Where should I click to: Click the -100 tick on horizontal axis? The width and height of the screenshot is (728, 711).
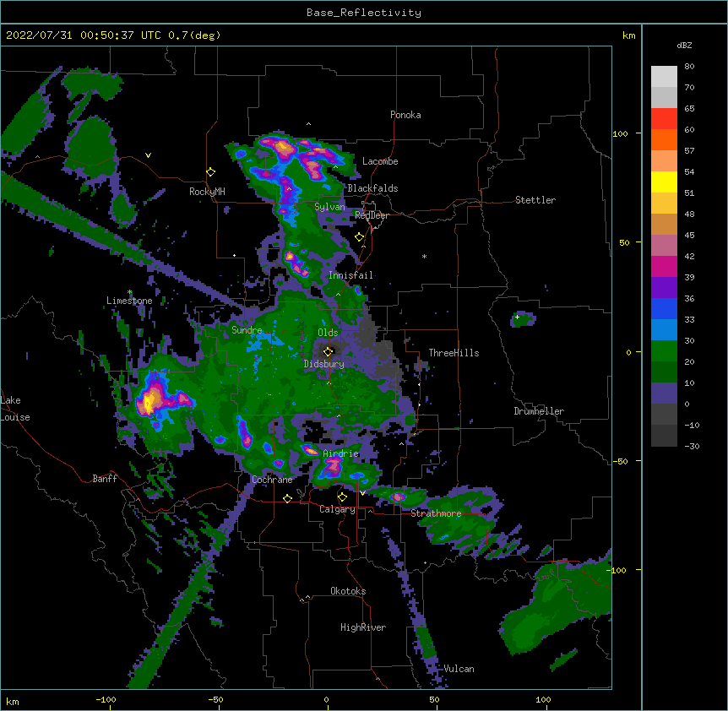pos(106,699)
